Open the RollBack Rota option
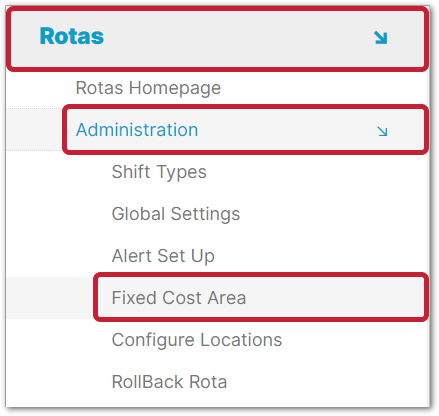This screenshot has width=439, height=416. 169,382
